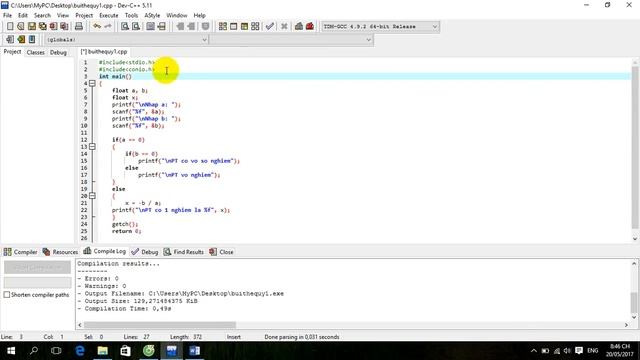This screenshot has width=640, height=360.
Task: Click the Goto bookmark icon on second toolbar row
Action: point(32,40)
